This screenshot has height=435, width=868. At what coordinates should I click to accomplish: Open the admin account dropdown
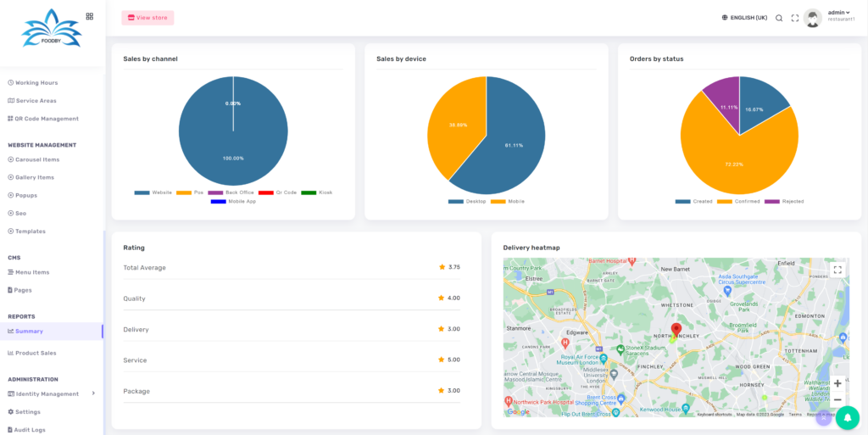[x=839, y=13]
